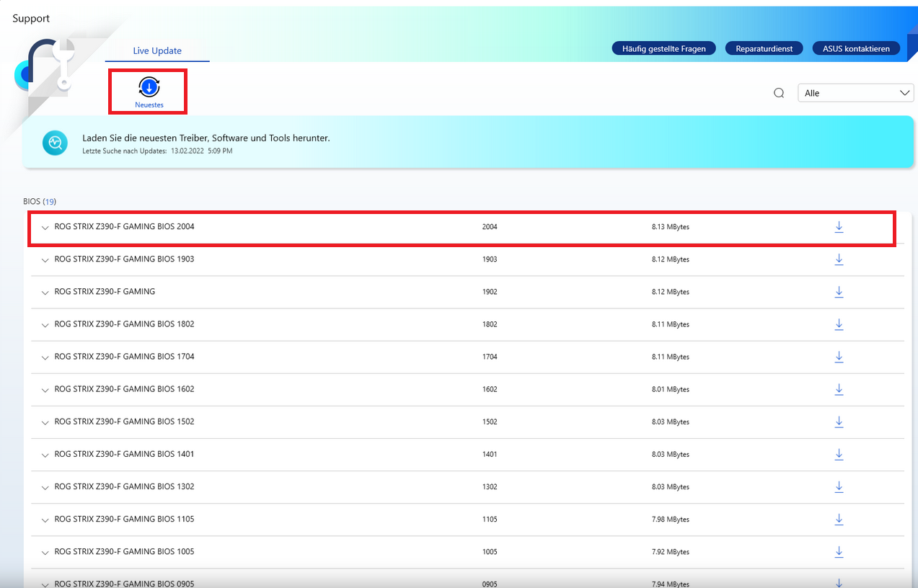Switch to the Live Update tab
This screenshot has width=918, height=588.
pos(157,51)
